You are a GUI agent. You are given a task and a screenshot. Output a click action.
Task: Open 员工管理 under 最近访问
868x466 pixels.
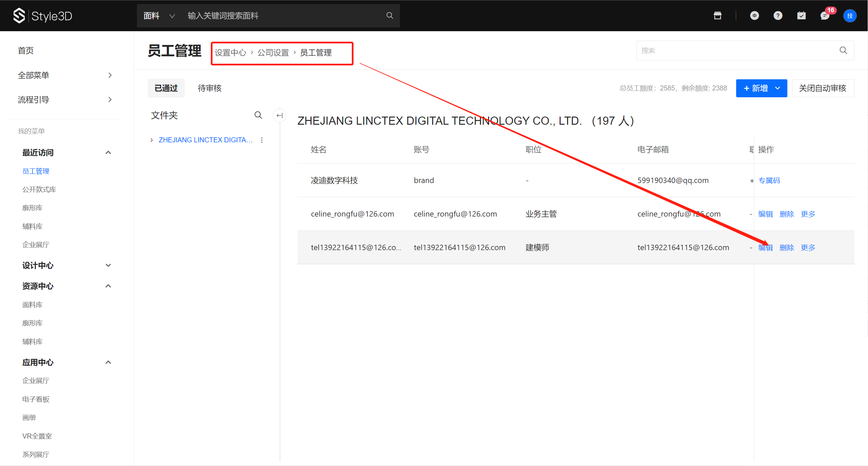point(36,171)
